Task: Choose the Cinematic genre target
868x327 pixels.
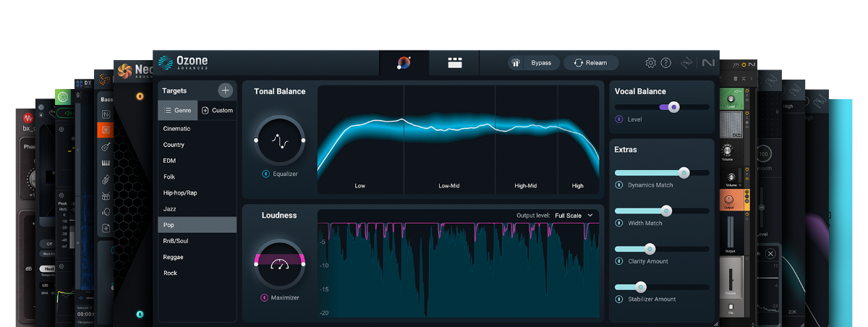Action: click(x=197, y=129)
